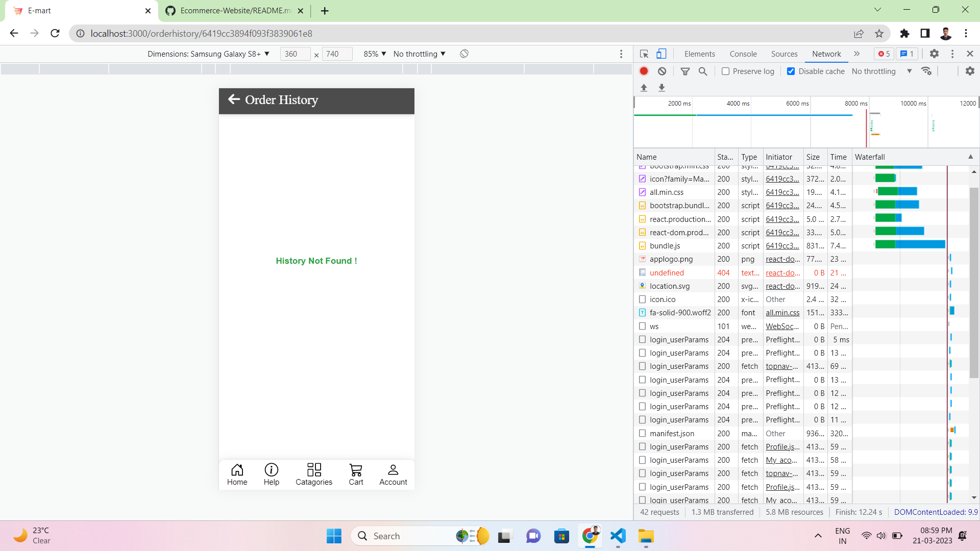This screenshot has width=980, height=551.
Task: Open the Account page icon
Action: (393, 473)
